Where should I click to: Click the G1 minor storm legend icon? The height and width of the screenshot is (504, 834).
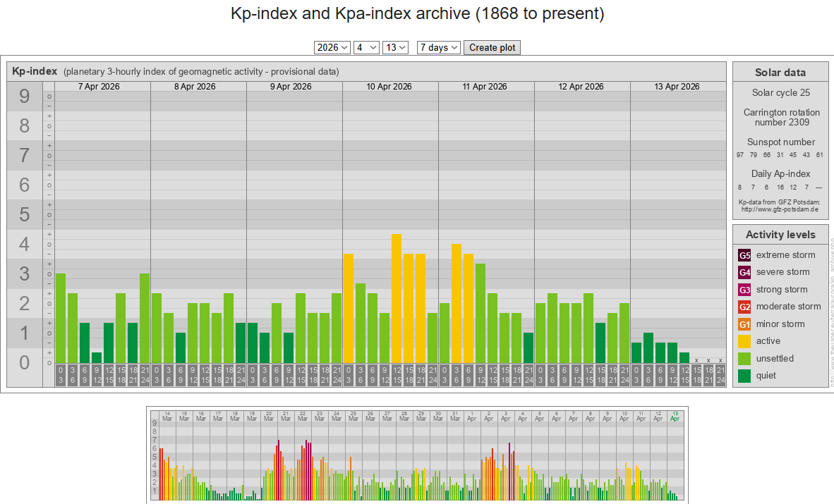[744, 324]
